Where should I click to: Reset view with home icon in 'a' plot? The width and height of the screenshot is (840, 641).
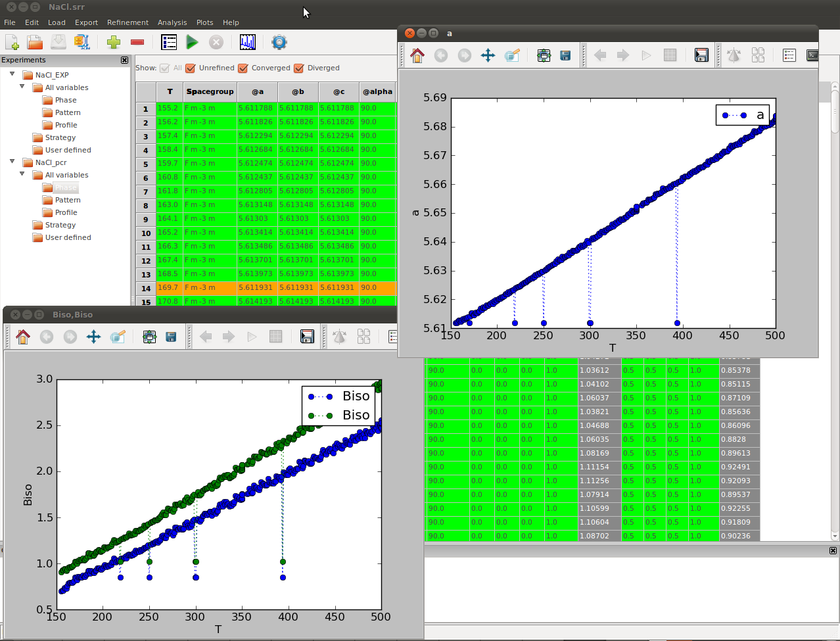click(x=417, y=55)
